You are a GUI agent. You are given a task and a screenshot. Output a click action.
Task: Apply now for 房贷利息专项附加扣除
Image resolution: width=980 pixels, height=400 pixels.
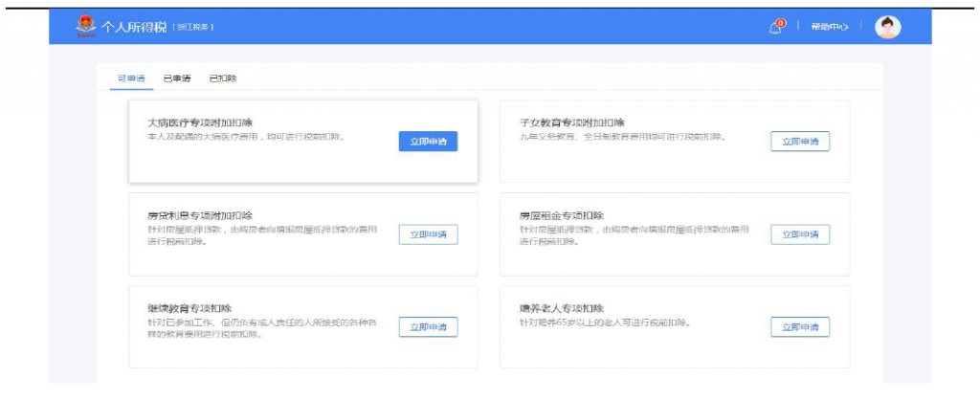pos(428,234)
